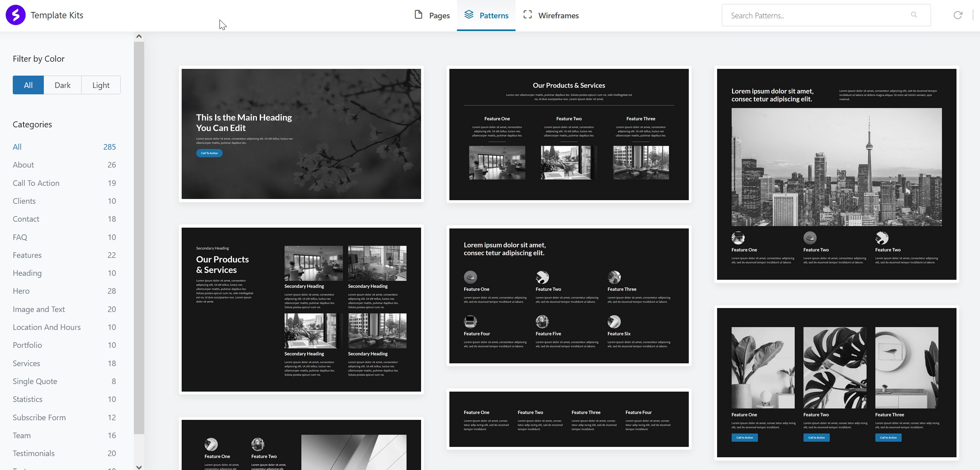Select the Testimonials category
Screen dimensions: 980x470
(33, 453)
